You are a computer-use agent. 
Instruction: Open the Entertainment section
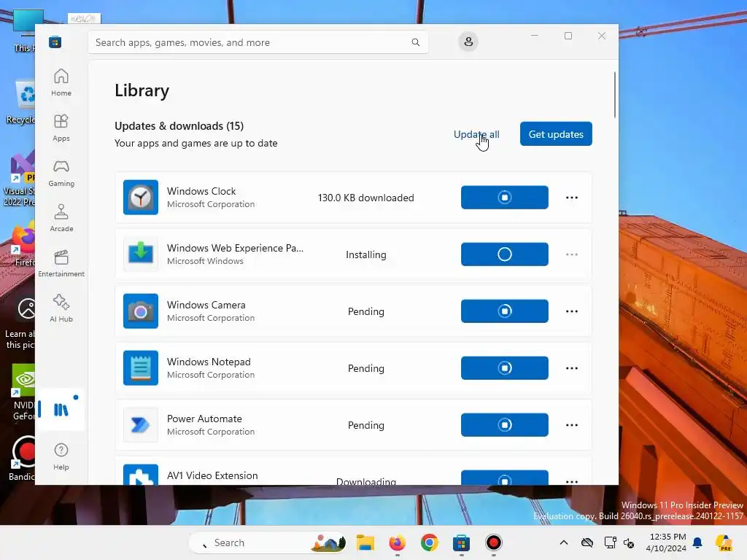(x=61, y=263)
